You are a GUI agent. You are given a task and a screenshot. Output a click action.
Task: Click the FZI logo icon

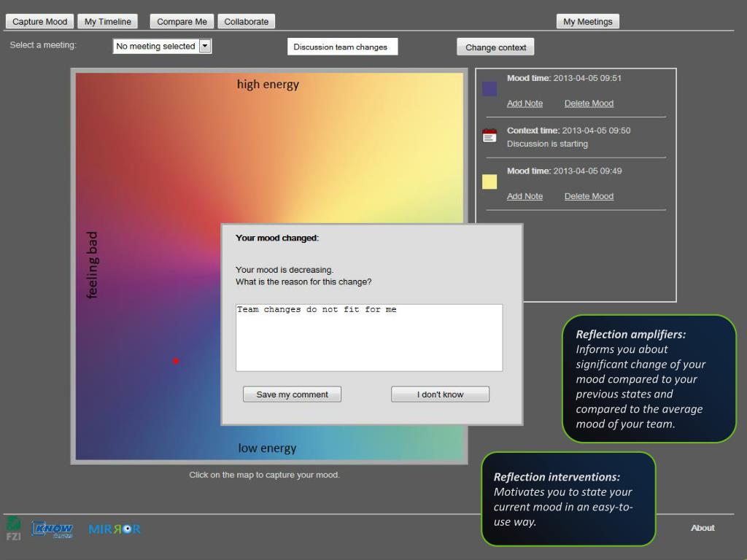(x=13, y=529)
